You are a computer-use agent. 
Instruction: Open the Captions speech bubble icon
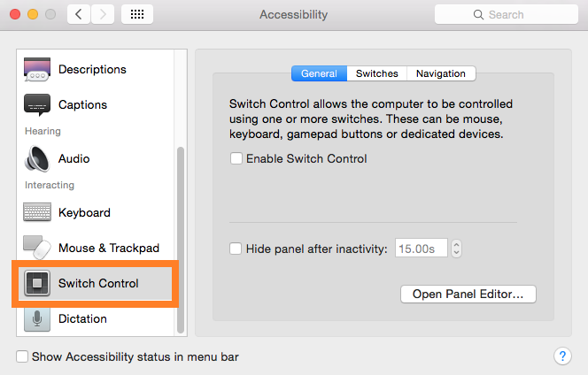click(37, 104)
